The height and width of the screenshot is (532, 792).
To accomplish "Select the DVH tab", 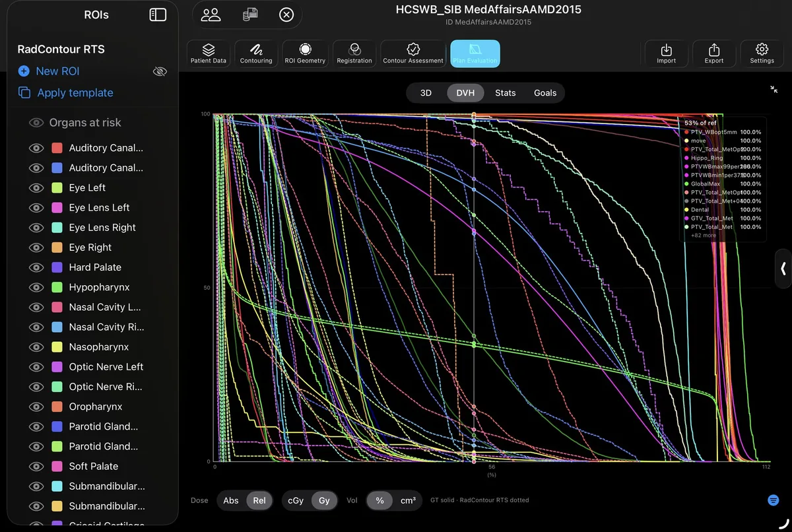I will [x=465, y=93].
